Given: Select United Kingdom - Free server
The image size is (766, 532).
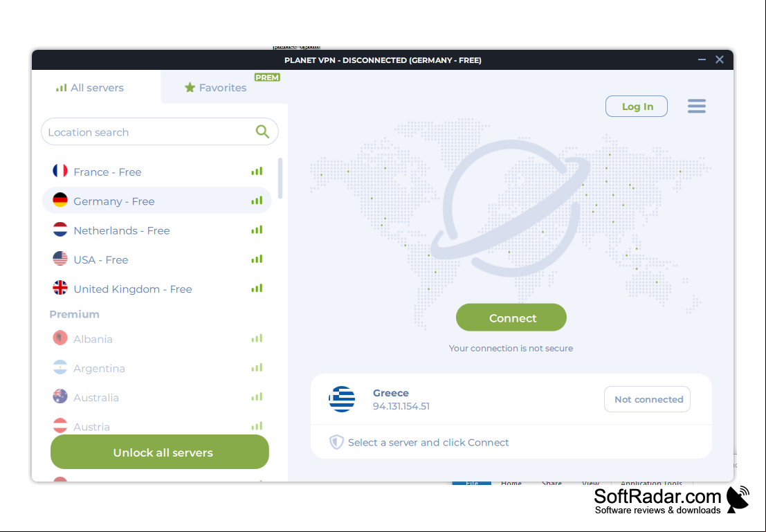Looking at the screenshot, I should tap(157, 288).
